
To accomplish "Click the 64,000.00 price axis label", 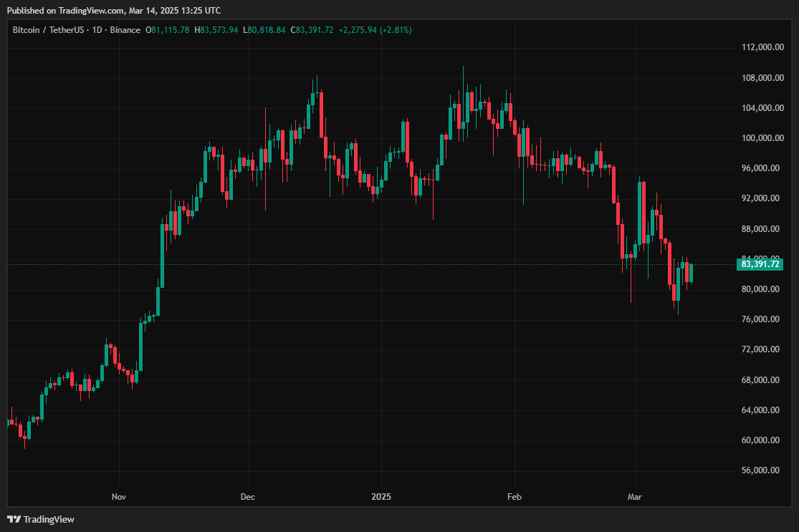I will click(x=760, y=410).
